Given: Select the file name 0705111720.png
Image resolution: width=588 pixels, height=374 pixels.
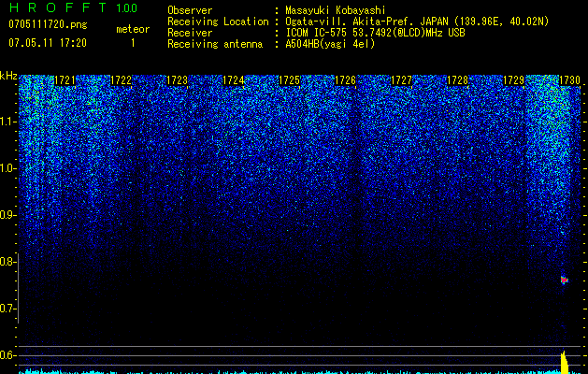Looking at the screenshot, I should (48, 25).
